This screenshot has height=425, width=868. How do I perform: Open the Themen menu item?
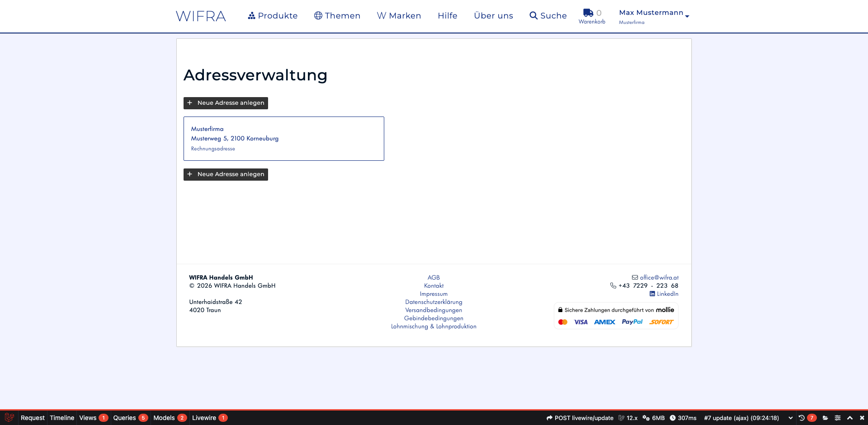tap(337, 15)
